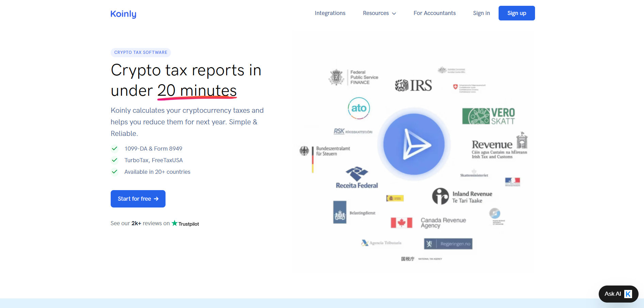The width and height of the screenshot is (644, 308).
Task: Open the For Accountants page
Action: 435,13
